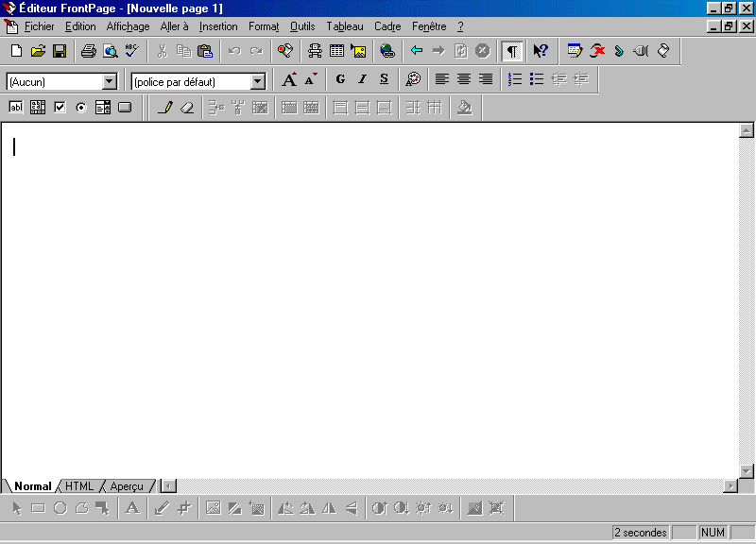
Task: Select the Draw Table pencil tool
Action: click(x=165, y=108)
